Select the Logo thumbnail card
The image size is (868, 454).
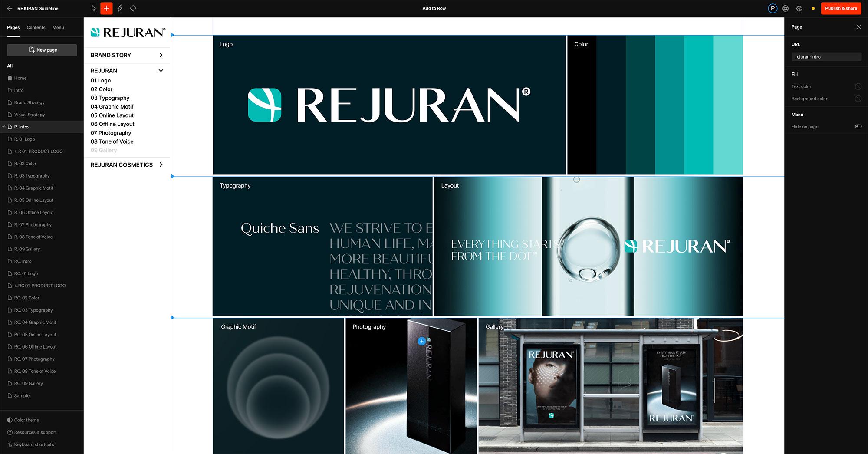click(389, 105)
